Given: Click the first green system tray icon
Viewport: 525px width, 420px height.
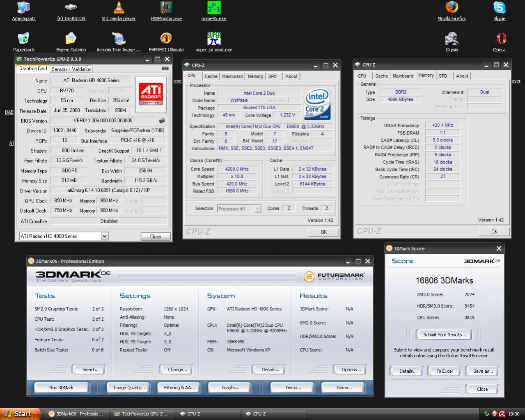Looking at the screenshot, I should tap(487, 414).
